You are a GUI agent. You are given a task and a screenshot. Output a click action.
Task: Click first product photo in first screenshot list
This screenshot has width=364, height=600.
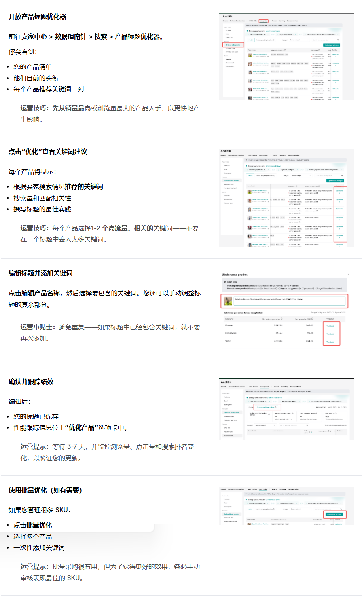[x=250, y=55]
